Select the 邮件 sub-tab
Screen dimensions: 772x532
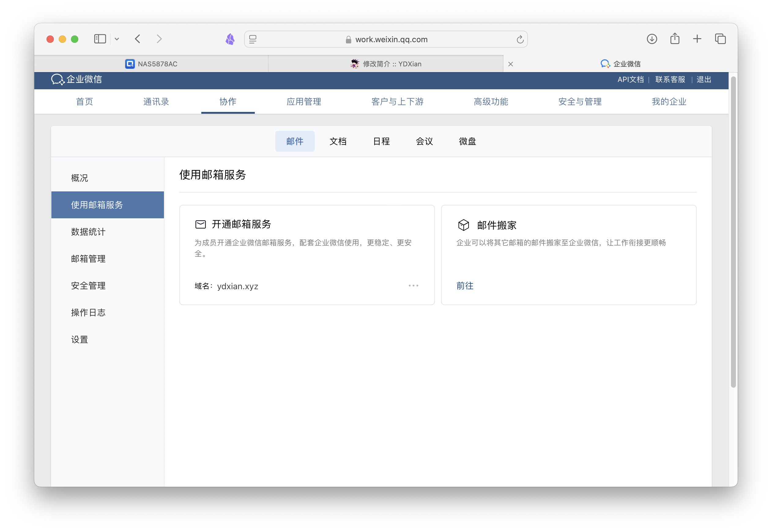tap(295, 141)
